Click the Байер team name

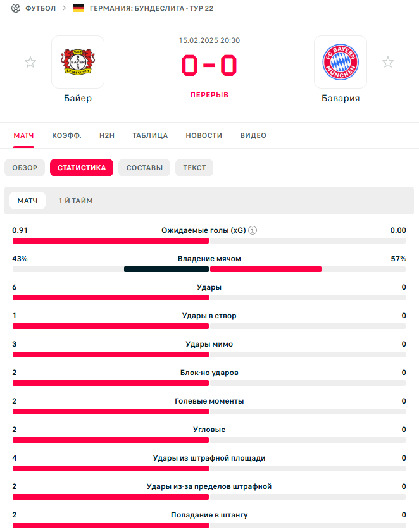[78, 98]
